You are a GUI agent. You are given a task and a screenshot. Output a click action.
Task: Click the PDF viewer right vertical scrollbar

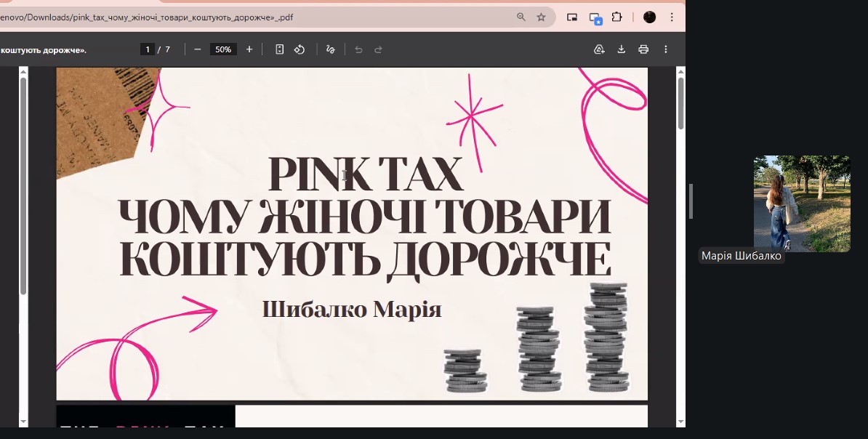pyautogui.click(x=680, y=102)
